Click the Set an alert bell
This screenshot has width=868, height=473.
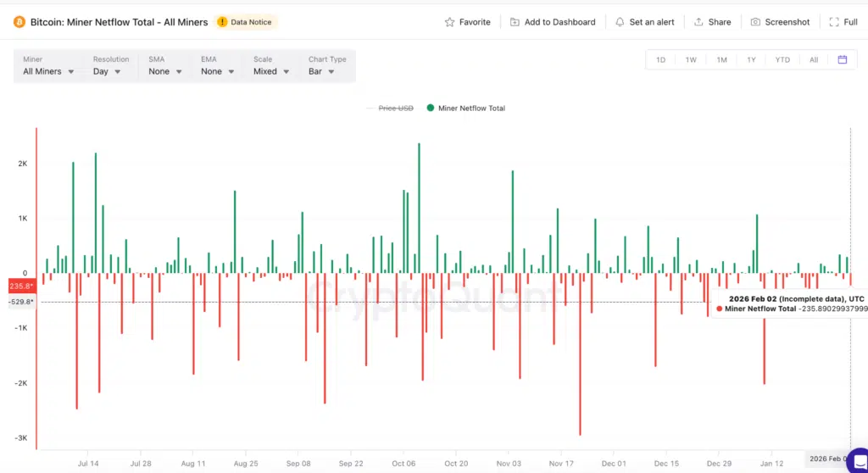point(620,22)
